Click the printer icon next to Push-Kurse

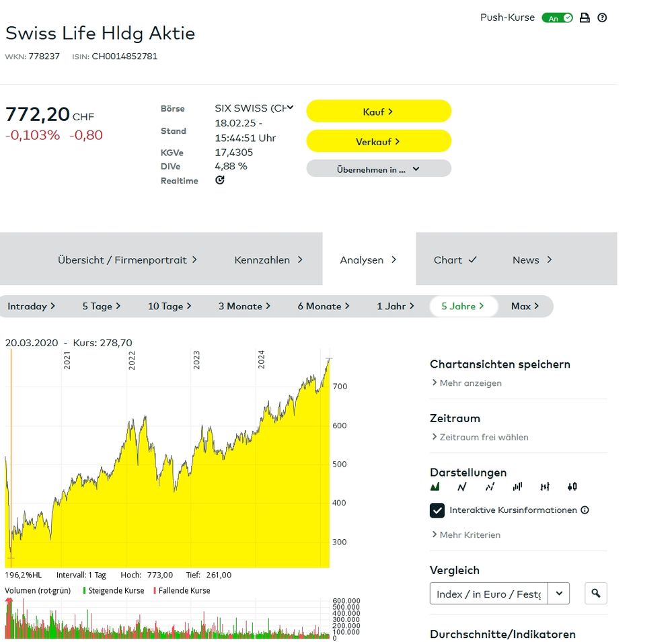pos(585,17)
